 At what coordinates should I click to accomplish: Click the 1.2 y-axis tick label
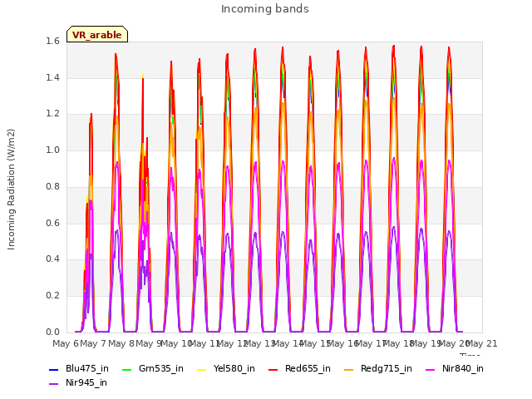coord(52,114)
